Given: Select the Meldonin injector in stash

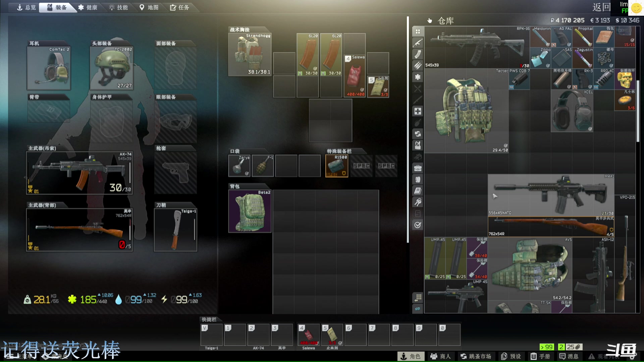Looking at the screenshot, I should (541, 37).
